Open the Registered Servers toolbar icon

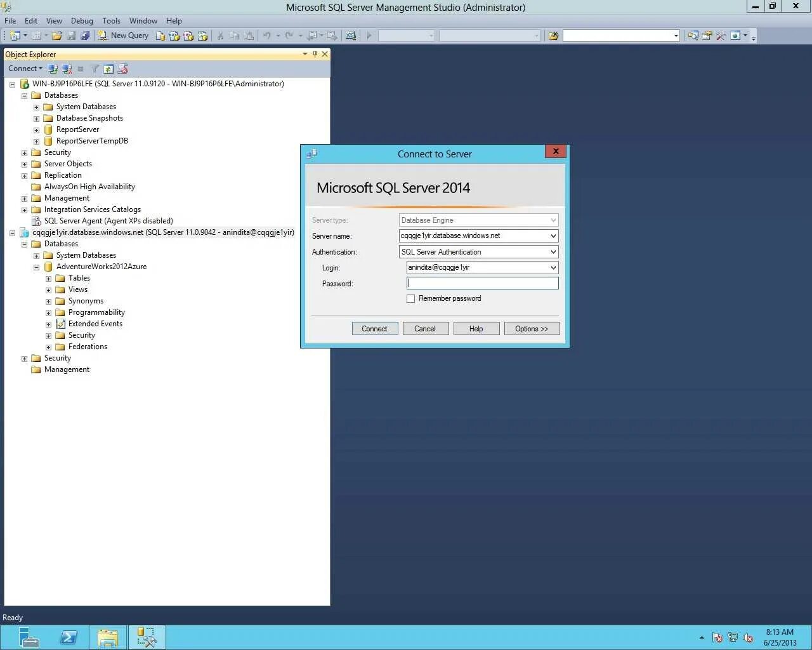pyautogui.click(x=693, y=36)
